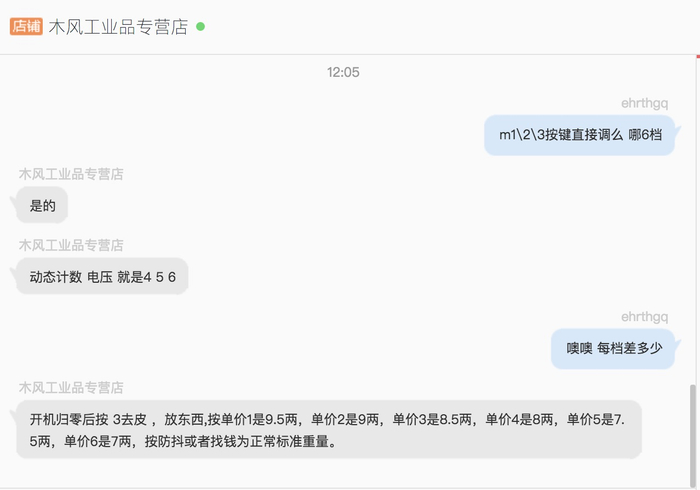700x490 pixels.
Task: Click the 12:05 chat timestamp
Action: click(343, 72)
